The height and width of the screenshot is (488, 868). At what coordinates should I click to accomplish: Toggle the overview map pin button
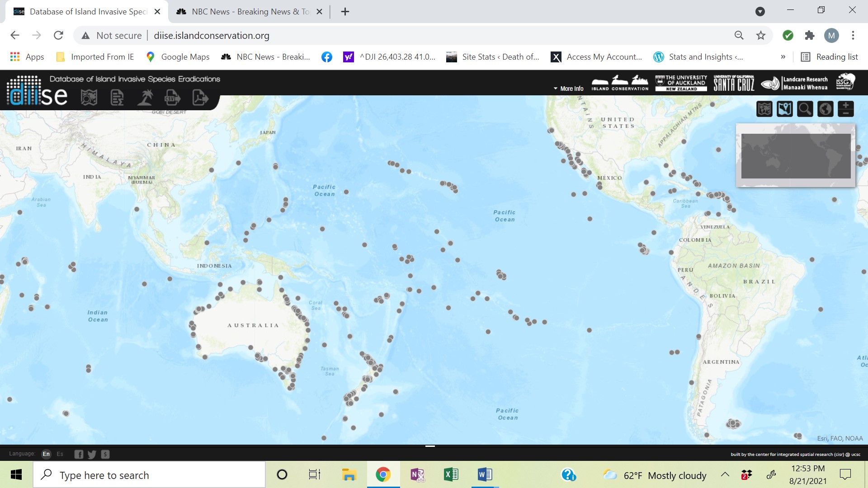[x=784, y=109]
